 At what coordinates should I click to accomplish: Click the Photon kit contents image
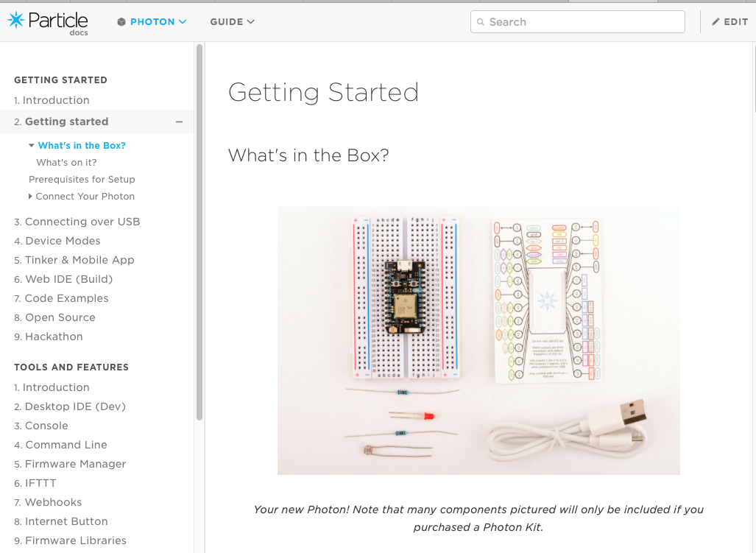point(478,340)
